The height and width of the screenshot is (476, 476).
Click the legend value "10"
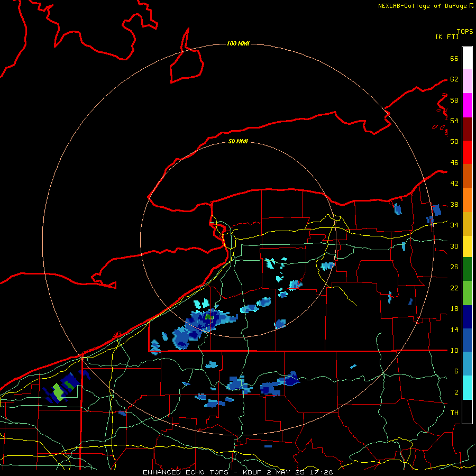(x=454, y=350)
